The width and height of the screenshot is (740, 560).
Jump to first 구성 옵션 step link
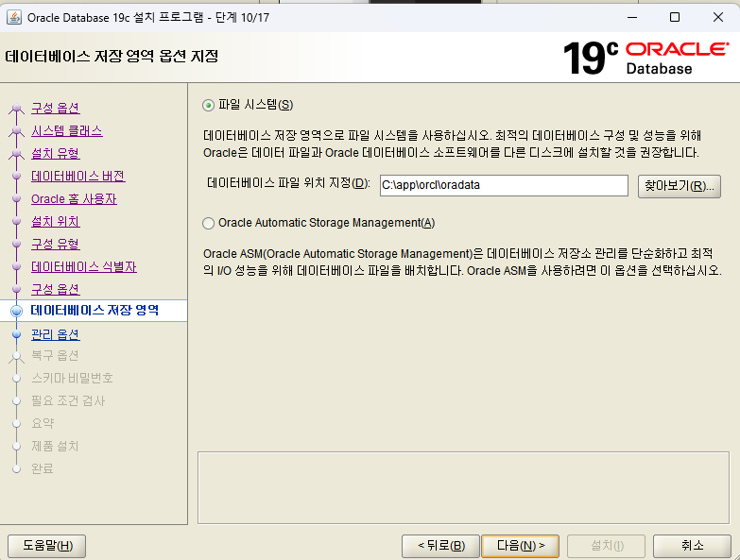(x=55, y=108)
